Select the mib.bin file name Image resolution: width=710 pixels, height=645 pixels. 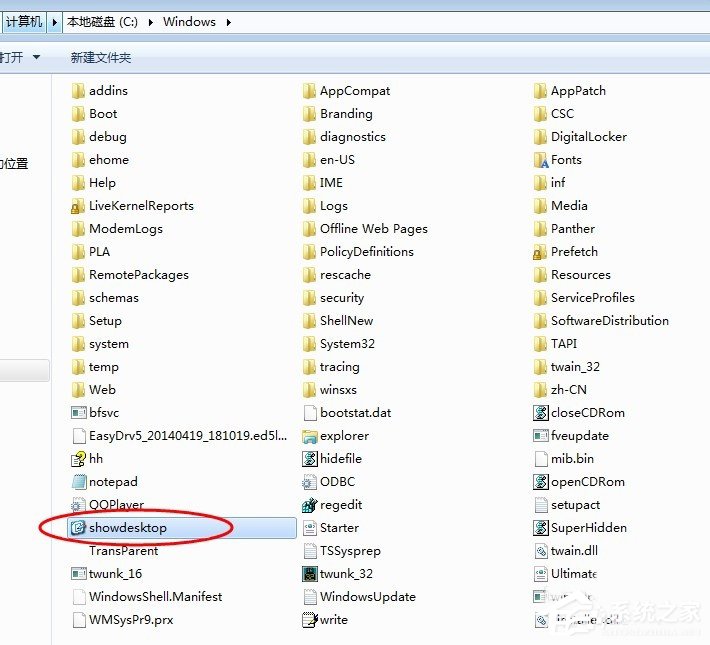click(x=572, y=458)
